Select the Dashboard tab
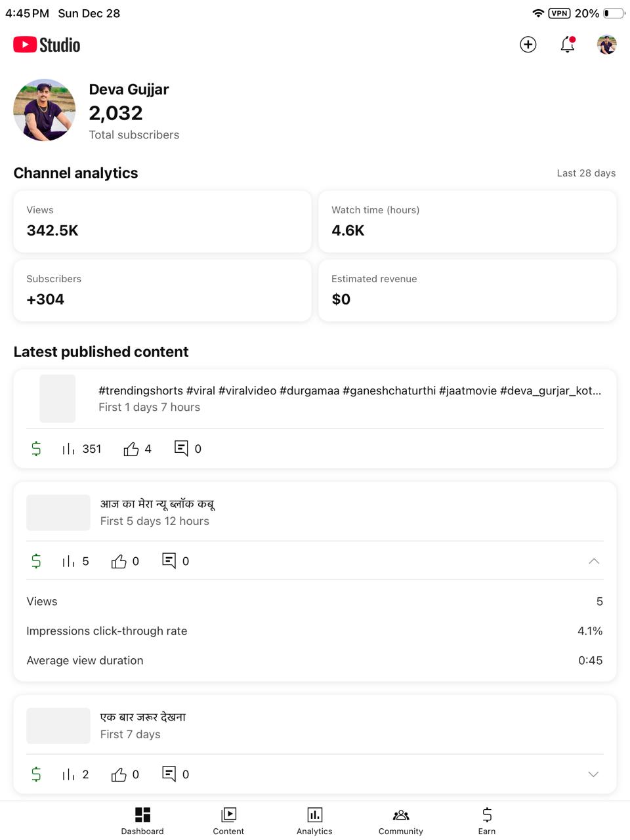630x840 pixels. click(x=142, y=820)
